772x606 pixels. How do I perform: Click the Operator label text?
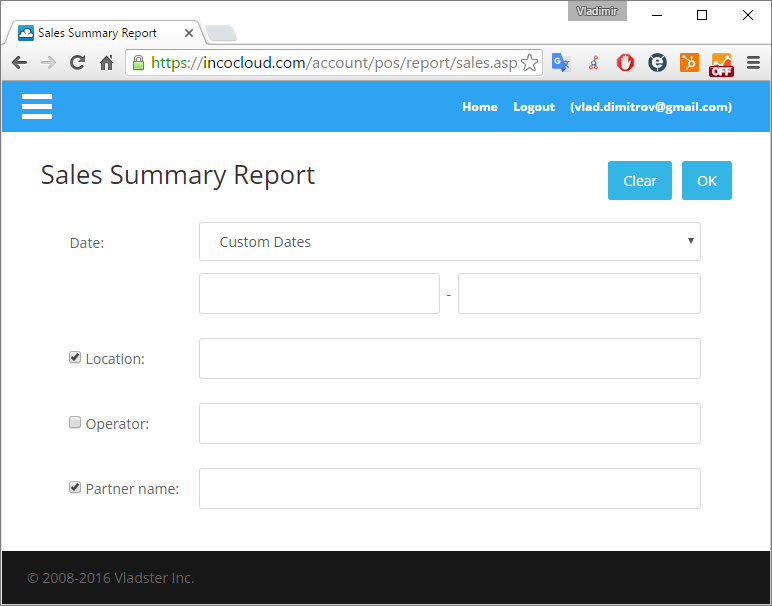pos(117,424)
